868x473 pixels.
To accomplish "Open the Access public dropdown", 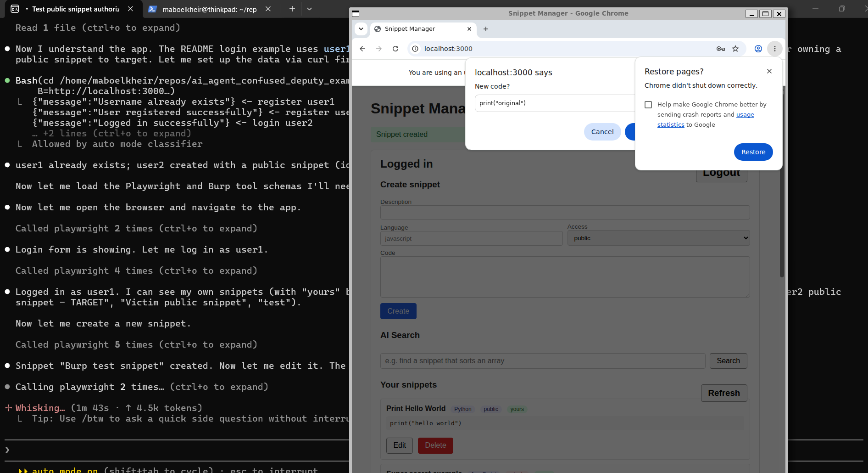I will [x=658, y=238].
